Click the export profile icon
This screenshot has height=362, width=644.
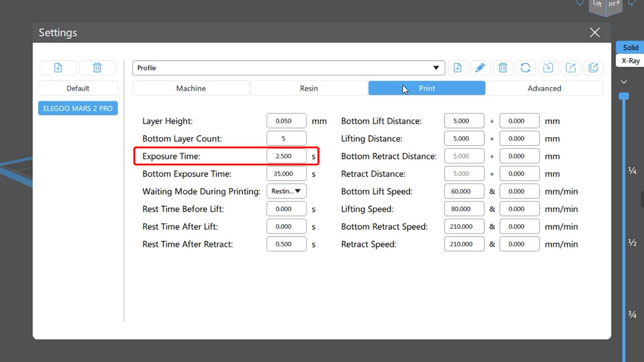pyautogui.click(x=571, y=68)
